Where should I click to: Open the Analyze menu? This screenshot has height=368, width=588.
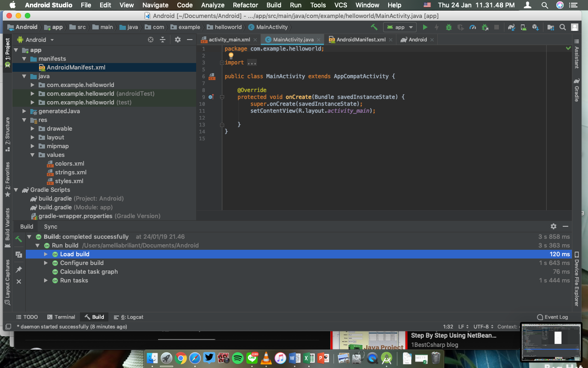pos(213,5)
